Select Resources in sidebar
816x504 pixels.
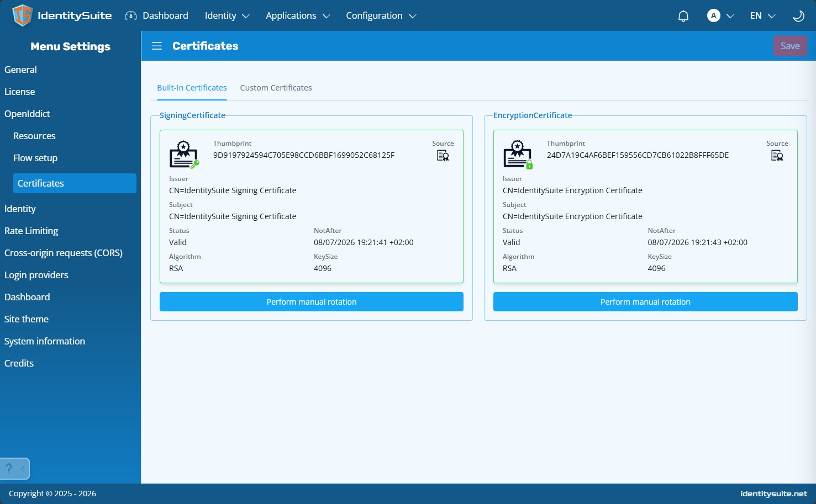[34, 136]
